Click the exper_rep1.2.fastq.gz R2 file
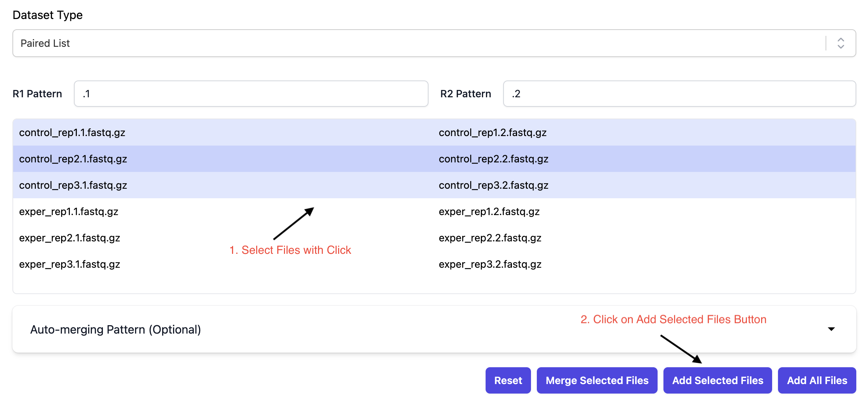Screen dimensions: 868x406 [x=489, y=211]
